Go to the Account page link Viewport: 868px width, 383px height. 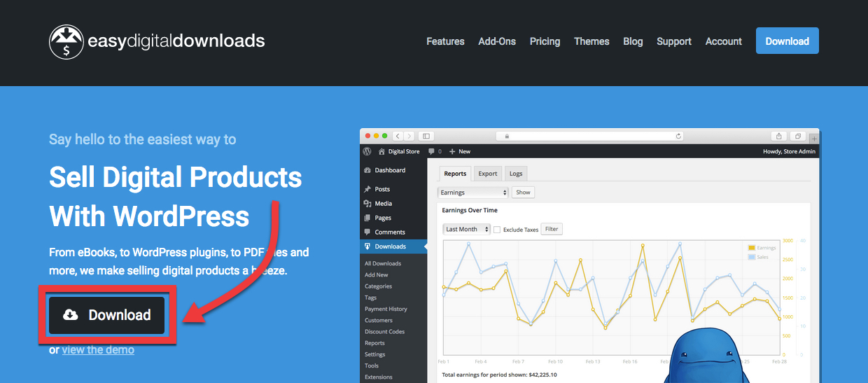[x=723, y=41]
